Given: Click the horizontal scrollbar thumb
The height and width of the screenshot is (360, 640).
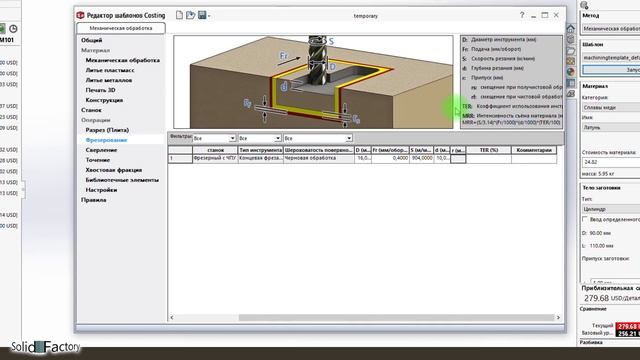Looking at the screenshot, I should (396, 318).
